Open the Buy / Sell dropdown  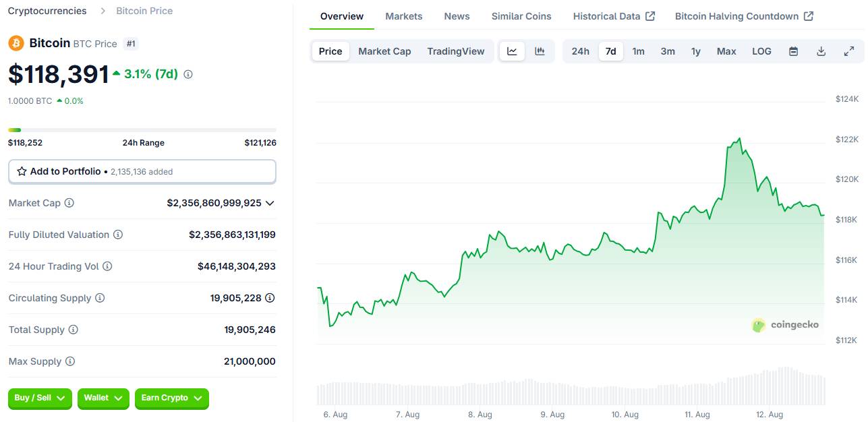40,398
